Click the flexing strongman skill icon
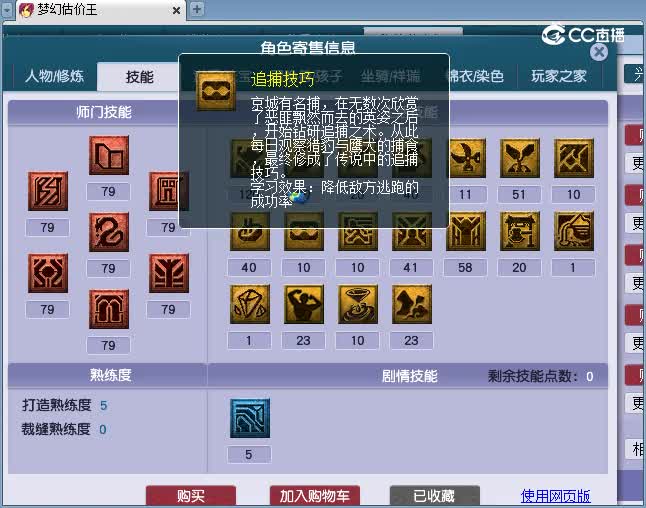The width and height of the screenshot is (646, 508). 304,304
